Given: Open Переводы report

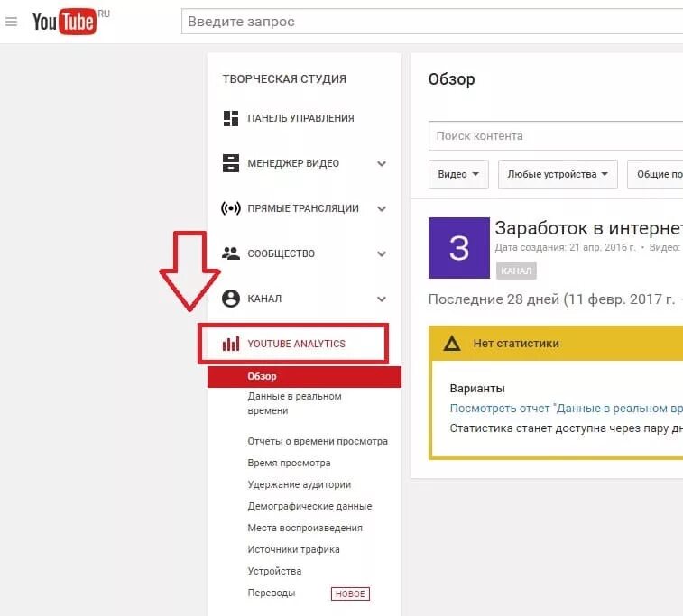Looking at the screenshot, I should tap(272, 593).
